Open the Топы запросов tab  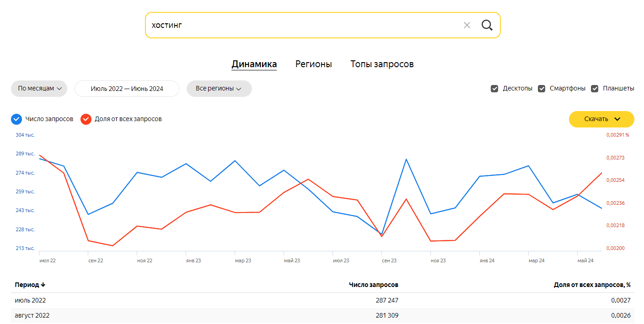point(382,64)
